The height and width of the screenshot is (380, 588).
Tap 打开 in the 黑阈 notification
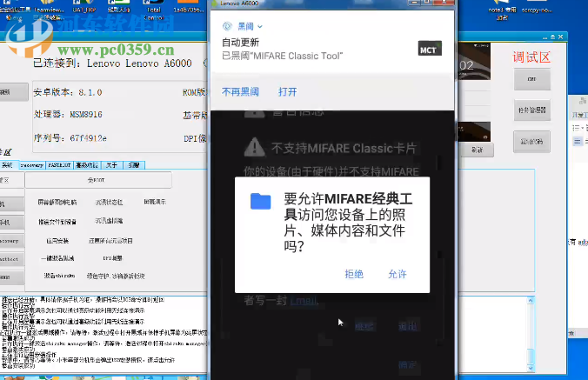click(288, 92)
